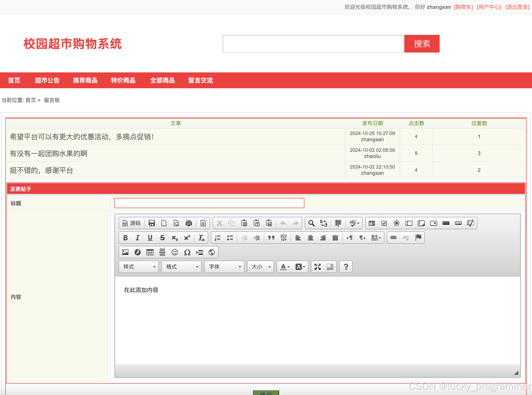Open the 特价商品 navigation tab
Screen dimensions: 532x395
(123, 80)
